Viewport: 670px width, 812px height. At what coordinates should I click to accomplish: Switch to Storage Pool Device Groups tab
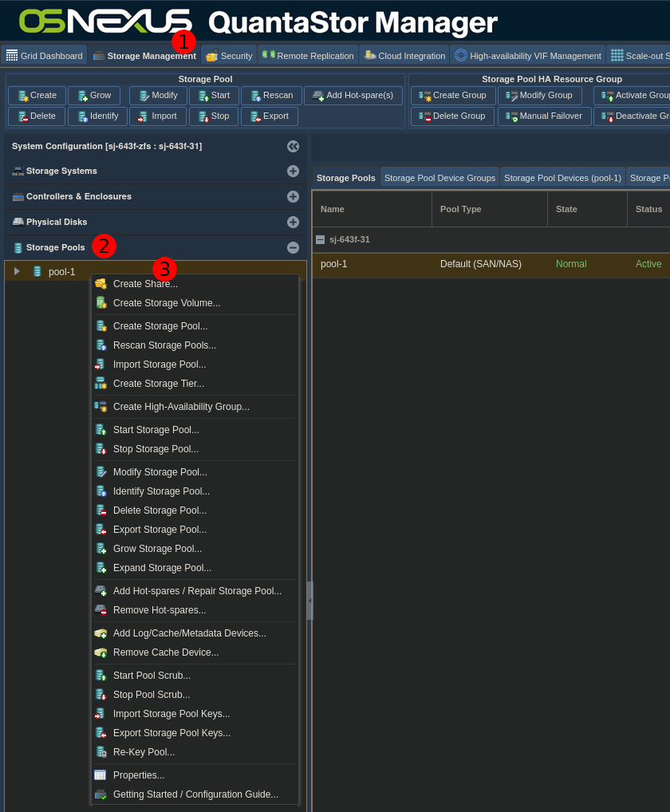439,178
